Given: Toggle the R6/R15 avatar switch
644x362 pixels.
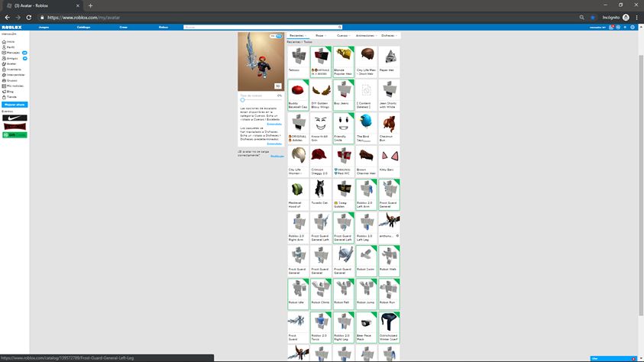Looking at the screenshot, I should 276,36.
